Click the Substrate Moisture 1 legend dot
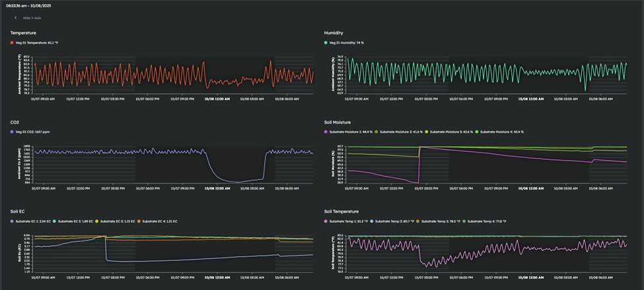Viewport: 644px width, 290px height. (x=326, y=132)
